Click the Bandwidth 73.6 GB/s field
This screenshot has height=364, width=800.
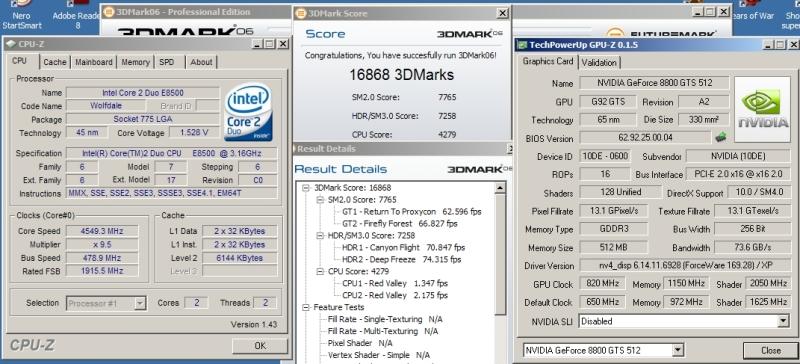[752, 248]
